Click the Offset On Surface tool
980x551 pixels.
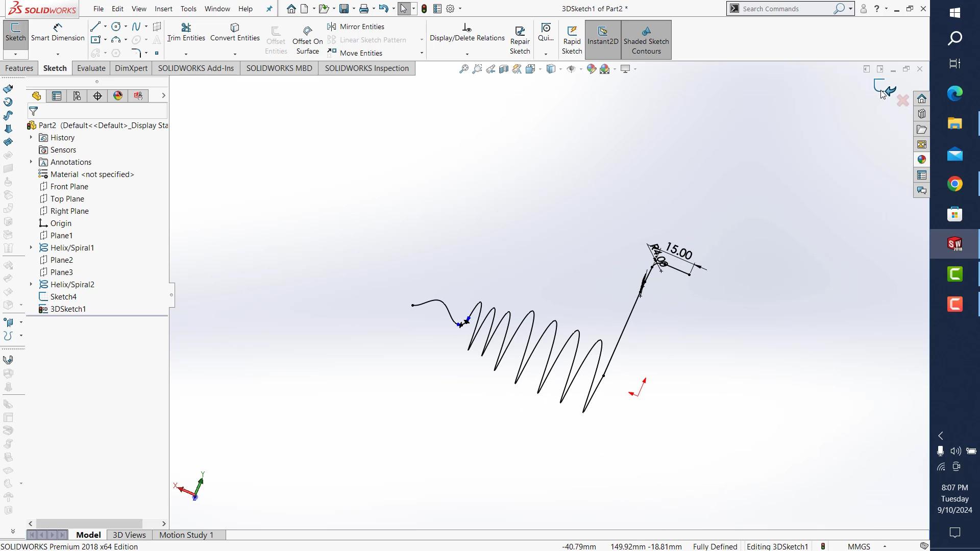tap(307, 40)
